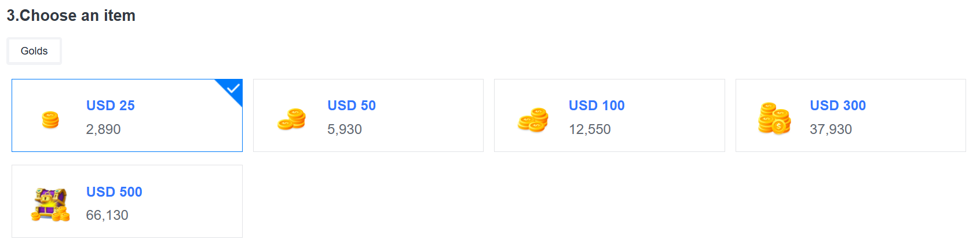Select the USD 25 price label
The width and height of the screenshot is (980, 250).
111,106
